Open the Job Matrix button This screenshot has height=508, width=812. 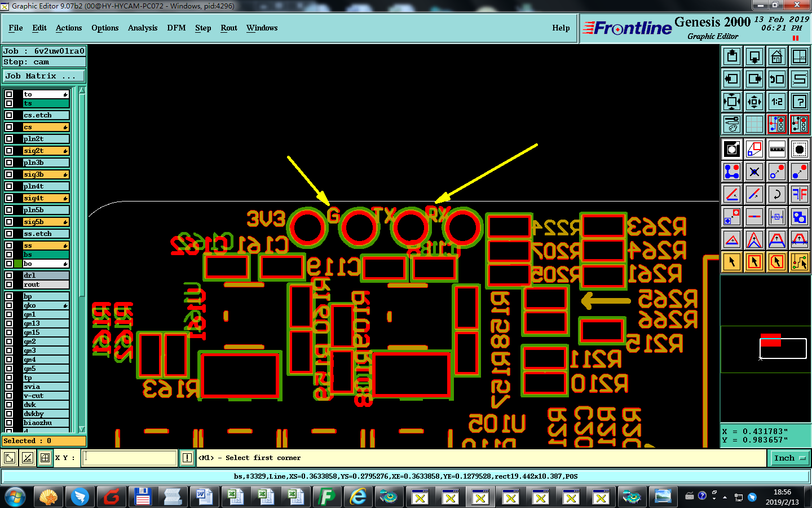point(44,76)
